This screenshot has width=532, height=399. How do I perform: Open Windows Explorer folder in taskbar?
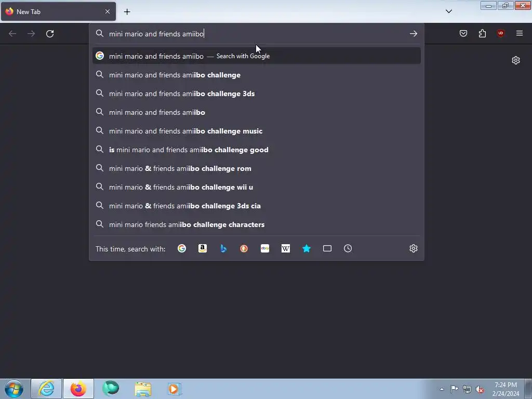point(143,389)
